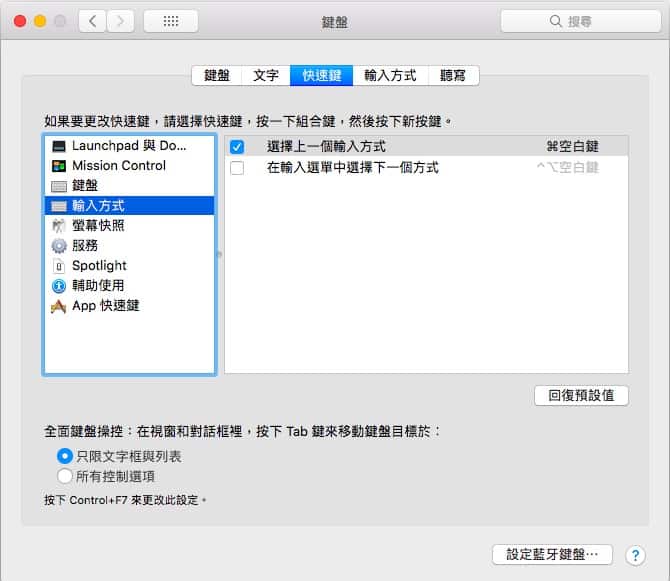Screen dimensions: 670x581
Task: Select the 所有控制選項 radio button
Action: (x=65, y=476)
